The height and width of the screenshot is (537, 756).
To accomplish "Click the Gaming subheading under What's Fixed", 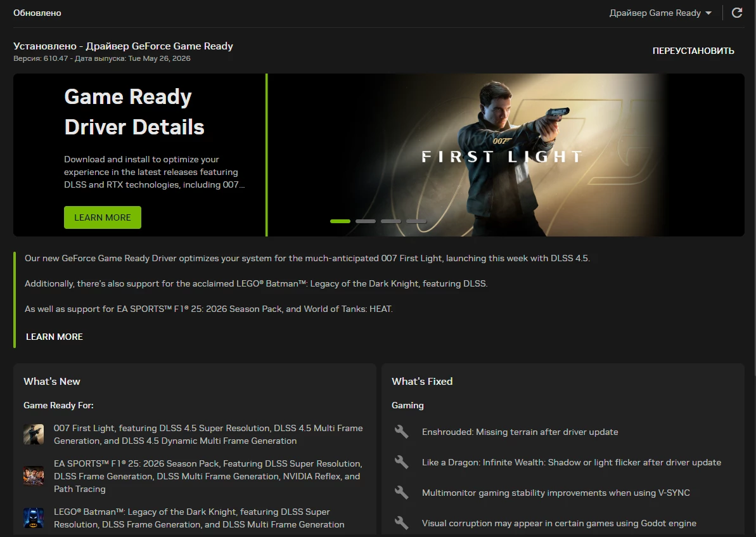I will pos(407,405).
